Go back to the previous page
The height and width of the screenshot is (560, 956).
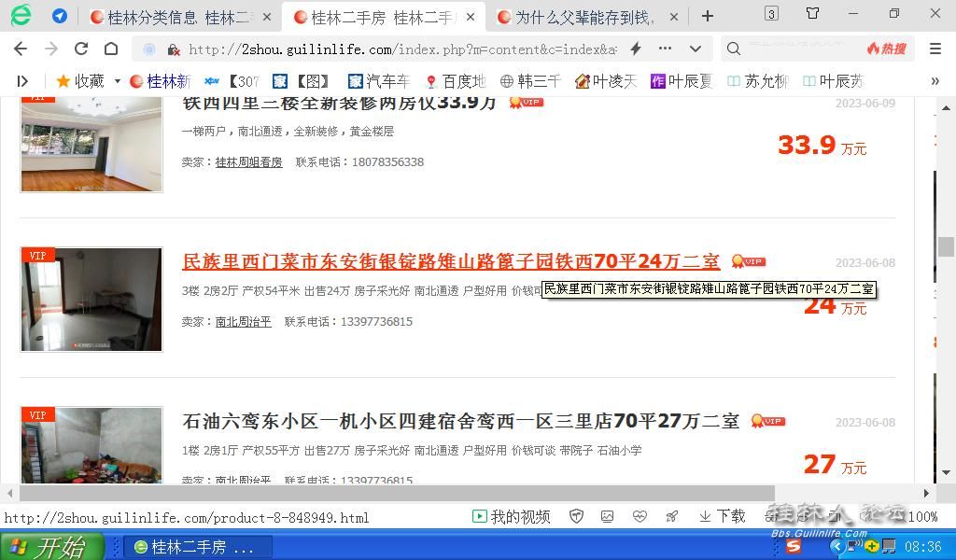tap(21, 49)
